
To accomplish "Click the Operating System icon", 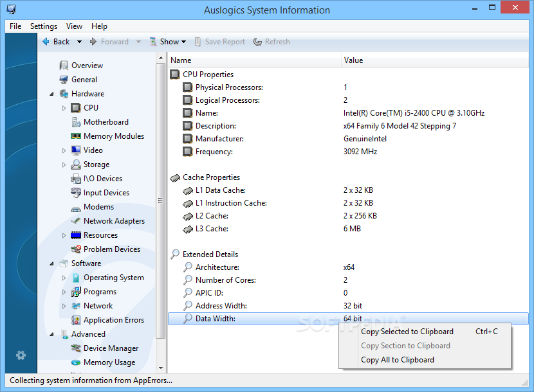I will click(x=76, y=278).
